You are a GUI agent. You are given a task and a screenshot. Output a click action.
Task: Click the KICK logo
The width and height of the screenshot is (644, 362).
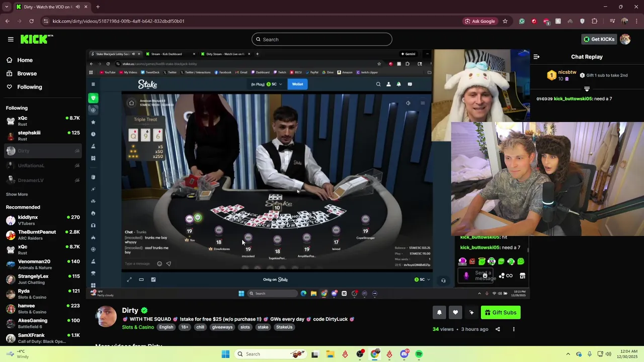pos(36,39)
